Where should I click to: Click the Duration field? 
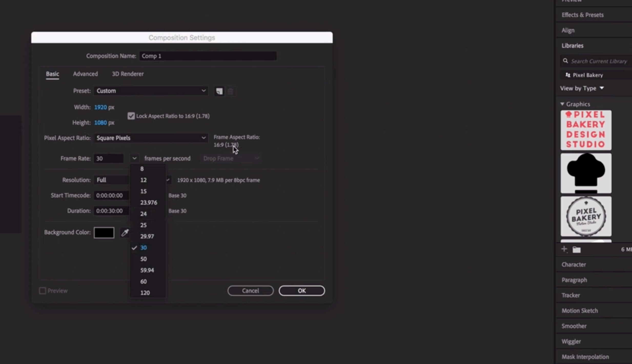(112, 211)
